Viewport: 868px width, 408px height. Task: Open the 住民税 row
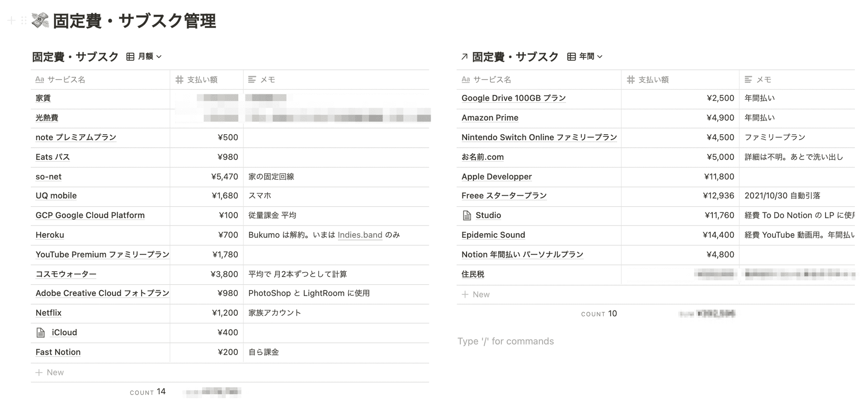tap(473, 274)
